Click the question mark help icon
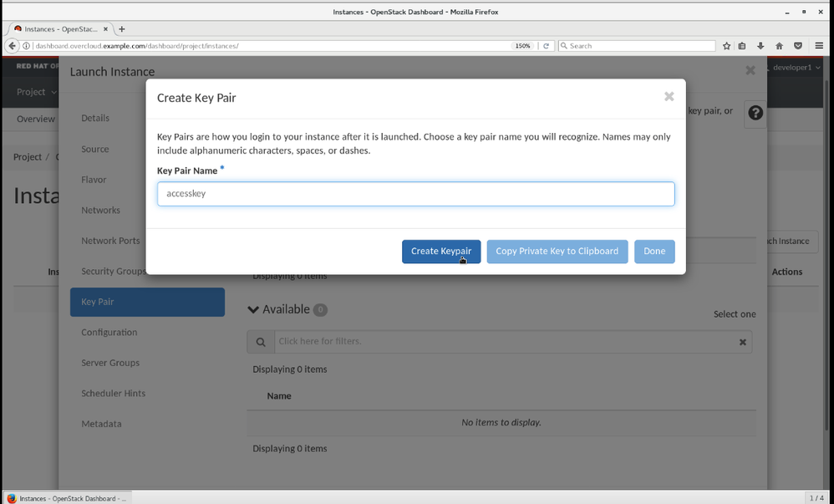 pos(755,113)
